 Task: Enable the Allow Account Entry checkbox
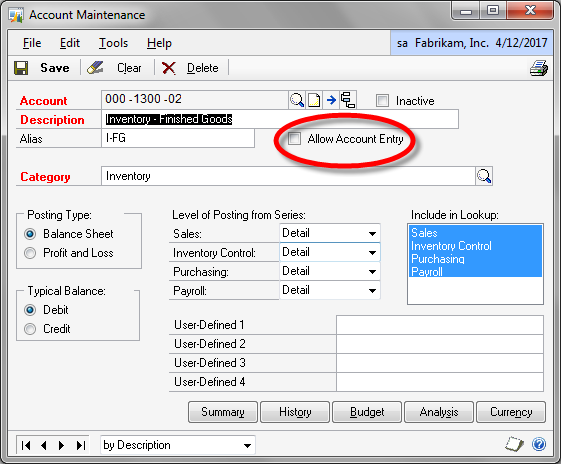pos(294,139)
